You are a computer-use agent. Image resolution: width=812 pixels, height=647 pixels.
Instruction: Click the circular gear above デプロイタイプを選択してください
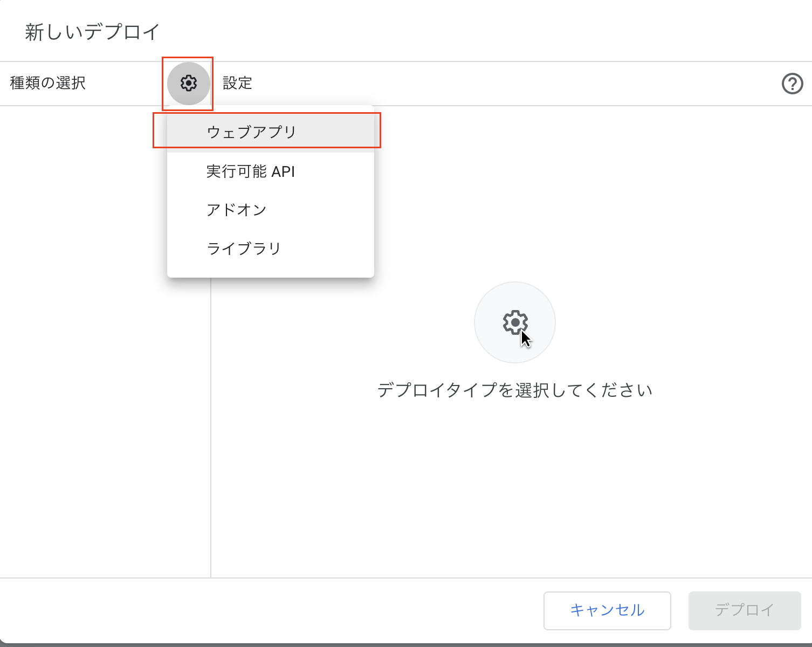click(514, 322)
